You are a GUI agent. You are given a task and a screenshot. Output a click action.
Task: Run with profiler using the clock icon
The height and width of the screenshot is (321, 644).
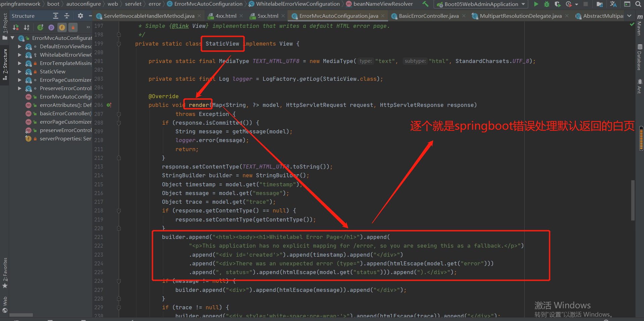pos(569,4)
